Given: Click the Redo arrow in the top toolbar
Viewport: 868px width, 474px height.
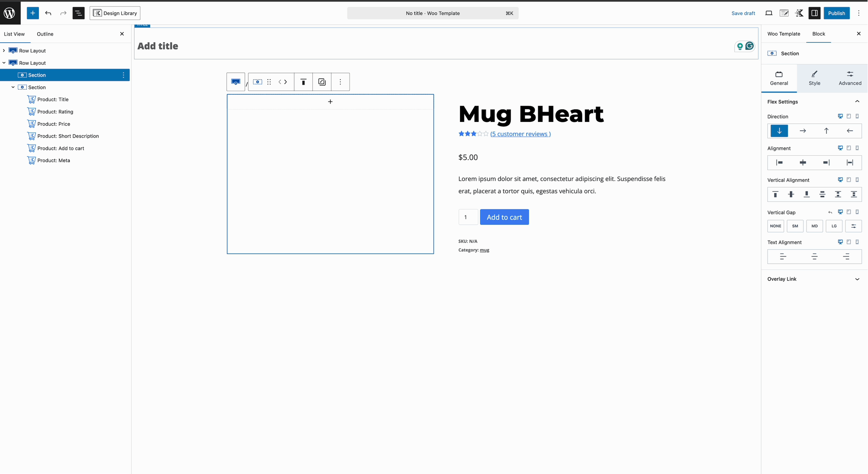Looking at the screenshot, I should point(63,13).
